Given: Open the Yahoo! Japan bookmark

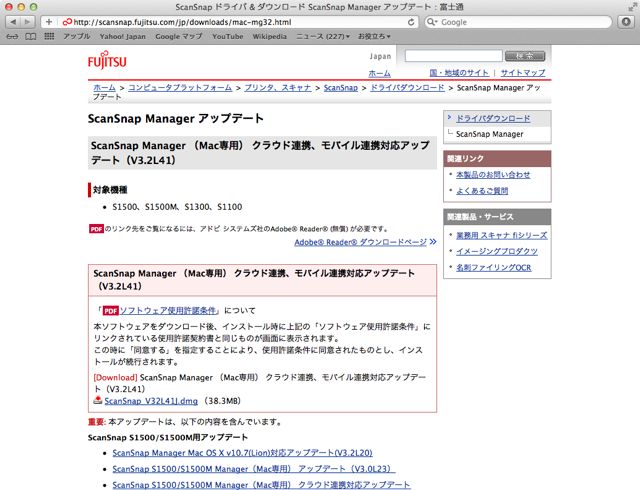Looking at the screenshot, I should (122, 36).
